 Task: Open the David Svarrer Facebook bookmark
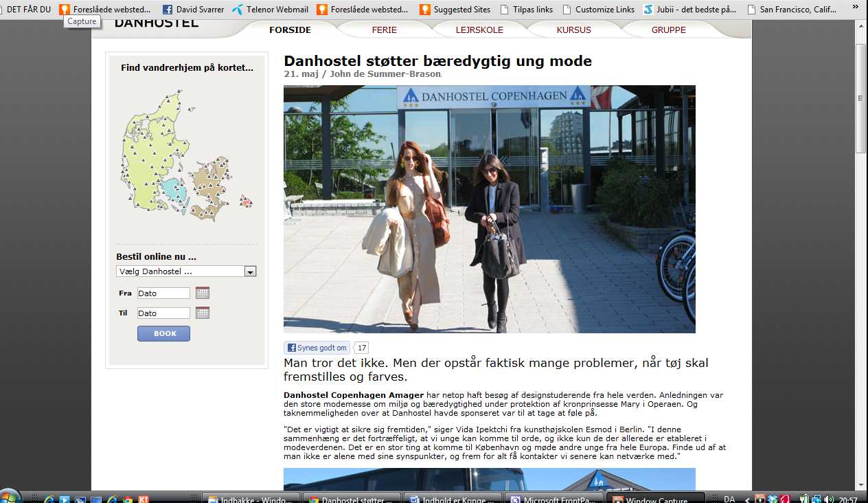click(193, 10)
